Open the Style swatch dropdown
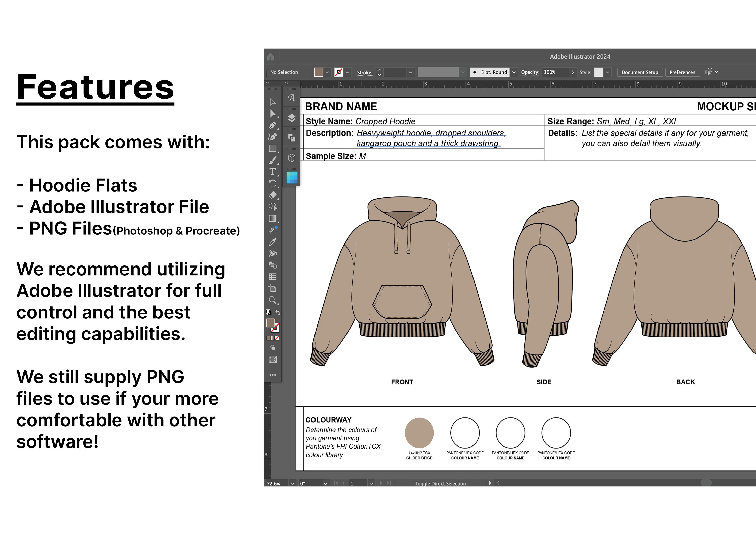The width and height of the screenshot is (756, 535). (x=607, y=72)
